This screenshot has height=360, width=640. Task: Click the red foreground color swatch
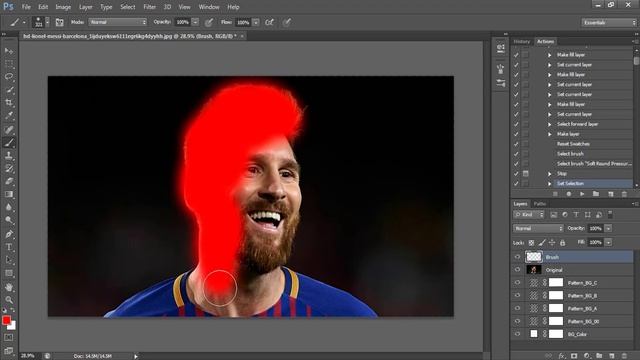point(6,320)
